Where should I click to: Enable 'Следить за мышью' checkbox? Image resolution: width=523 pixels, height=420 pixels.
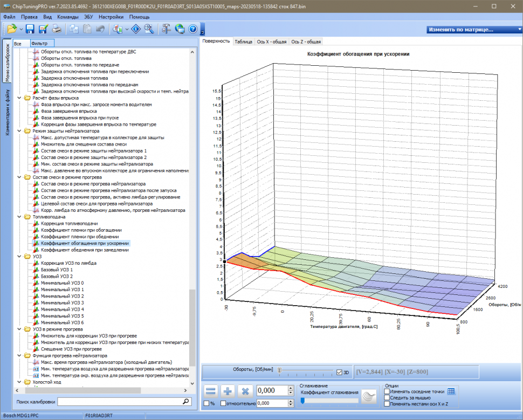click(386, 397)
